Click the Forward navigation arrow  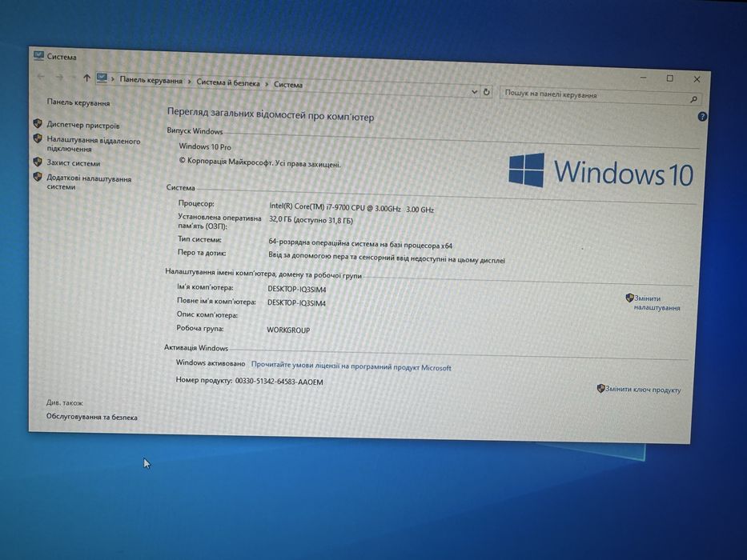tap(59, 77)
